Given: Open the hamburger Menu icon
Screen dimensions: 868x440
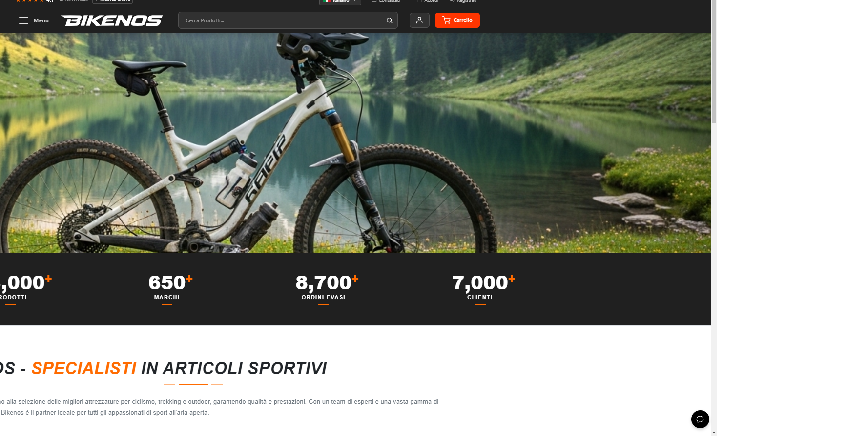Looking at the screenshot, I should [x=23, y=20].
